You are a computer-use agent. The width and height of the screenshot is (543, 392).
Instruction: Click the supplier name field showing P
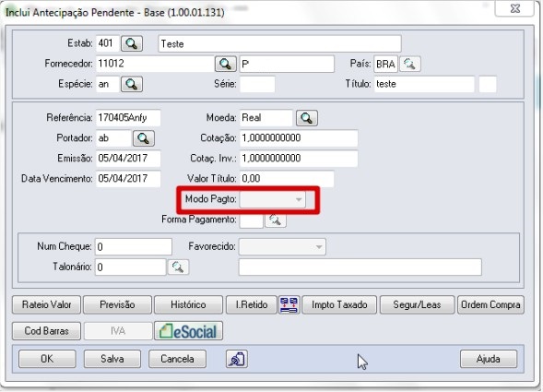tap(287, 65)
